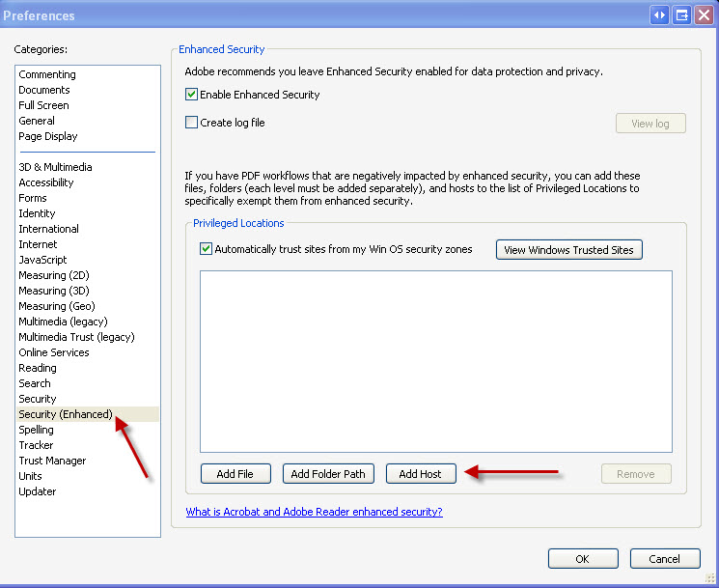Open the enhanced security help link

[314, 512]
